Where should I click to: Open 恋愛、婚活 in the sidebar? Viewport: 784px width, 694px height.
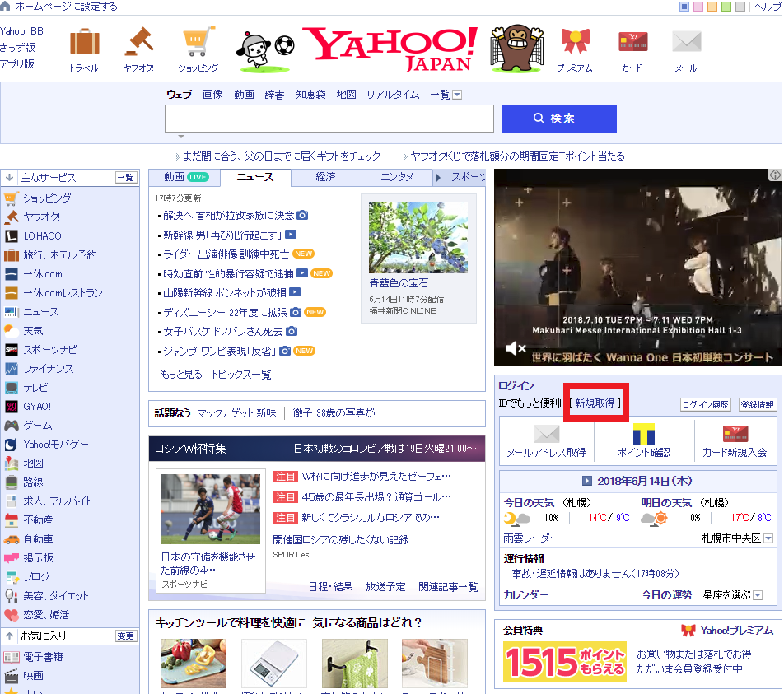tap(46, 615)
